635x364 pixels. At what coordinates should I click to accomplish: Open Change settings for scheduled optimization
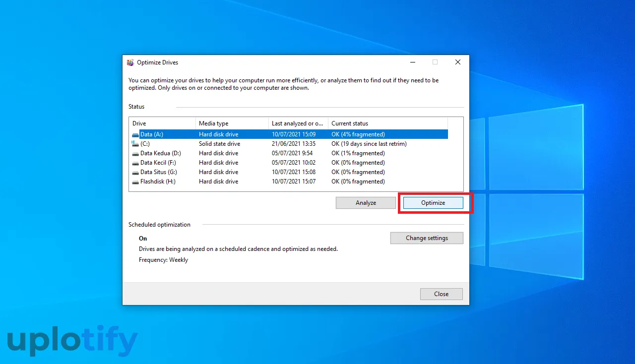click(427, 238)
